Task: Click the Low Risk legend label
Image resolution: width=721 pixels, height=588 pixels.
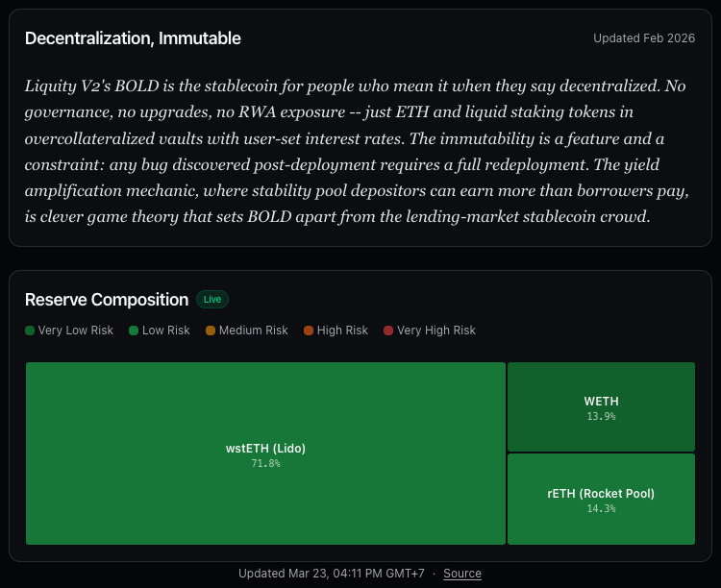Action: pyautogui.click(x=166, y=331)
